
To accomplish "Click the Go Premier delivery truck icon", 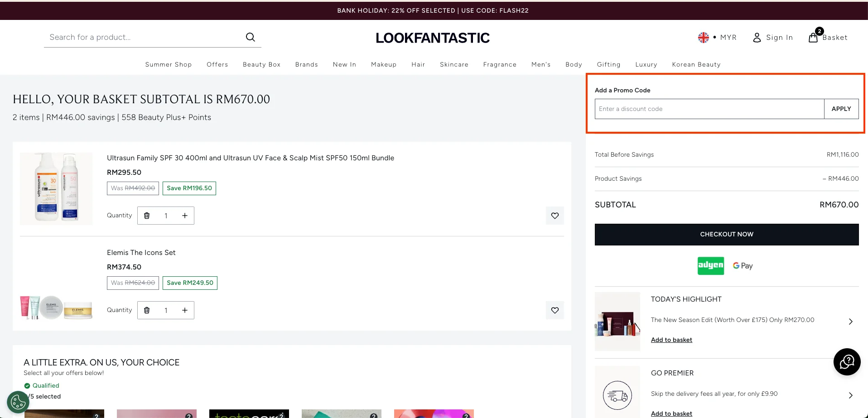I will click(617, 395).
